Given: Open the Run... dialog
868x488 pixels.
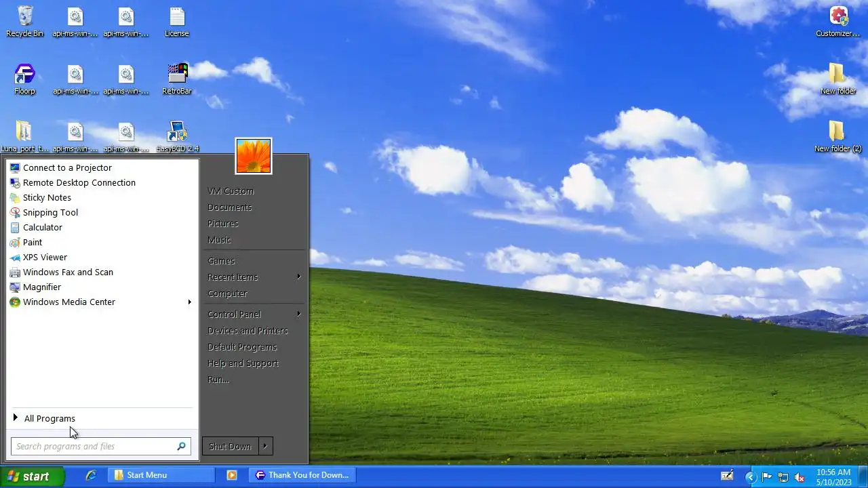Looking at the screenshot, I should pos(218,380).
